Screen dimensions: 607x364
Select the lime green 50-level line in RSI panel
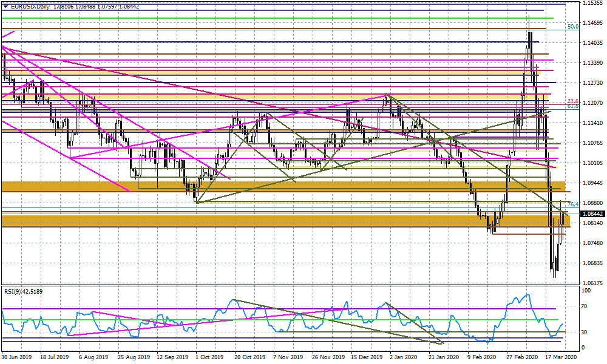click(280, 320)
